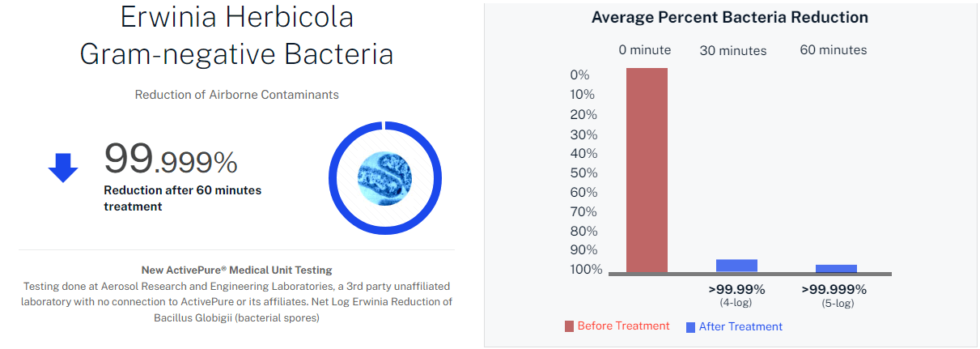980x349 pixels.
Task: Click the Average Percent Bacteria Reduction title
Action: click(x=730, y=17)
